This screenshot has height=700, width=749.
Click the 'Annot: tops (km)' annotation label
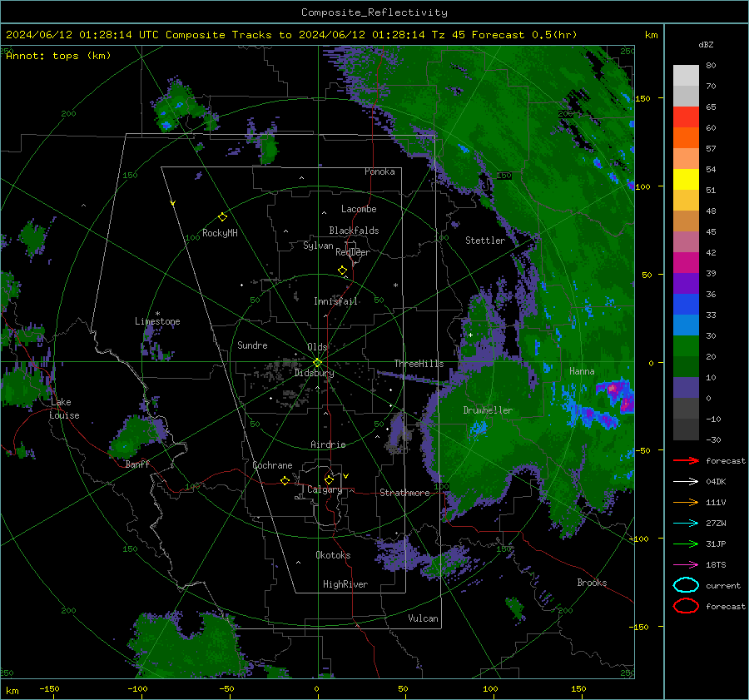point(58,56)
